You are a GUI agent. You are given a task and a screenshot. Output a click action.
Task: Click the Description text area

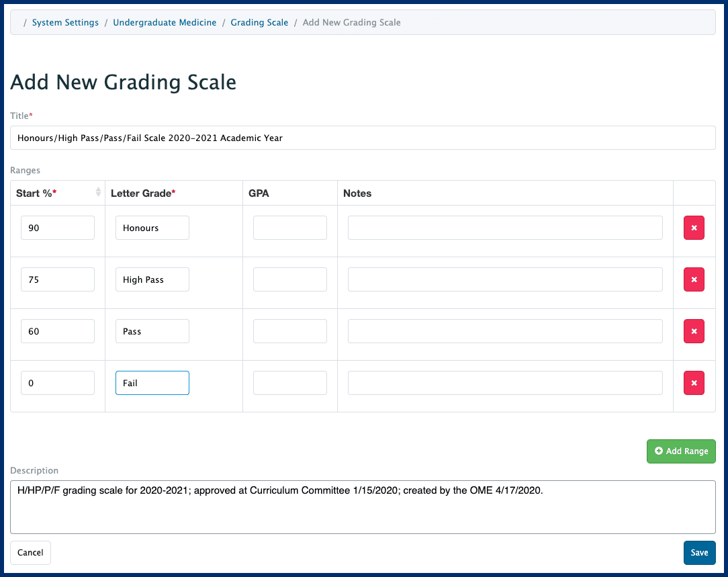click(363, 507)
